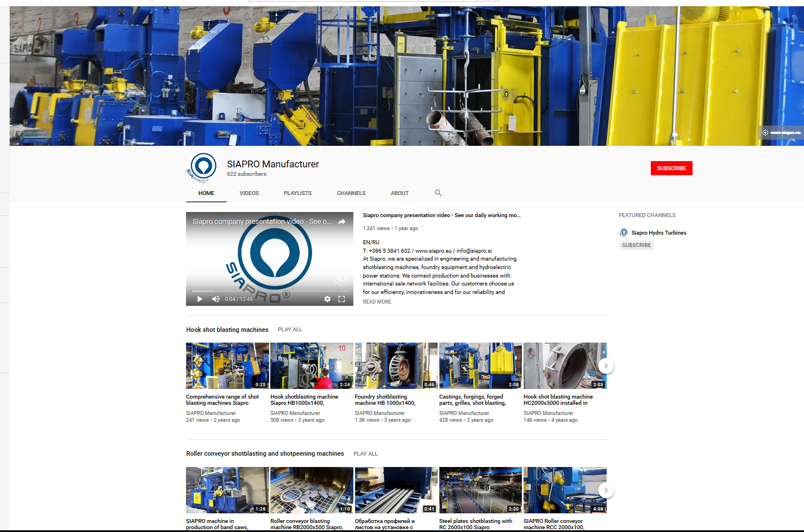Open Steel plates shotblasting RC 2600x100 thumbnail
Image resolution: width=804 pixels, height=532 pixels.
coord(481,490)
